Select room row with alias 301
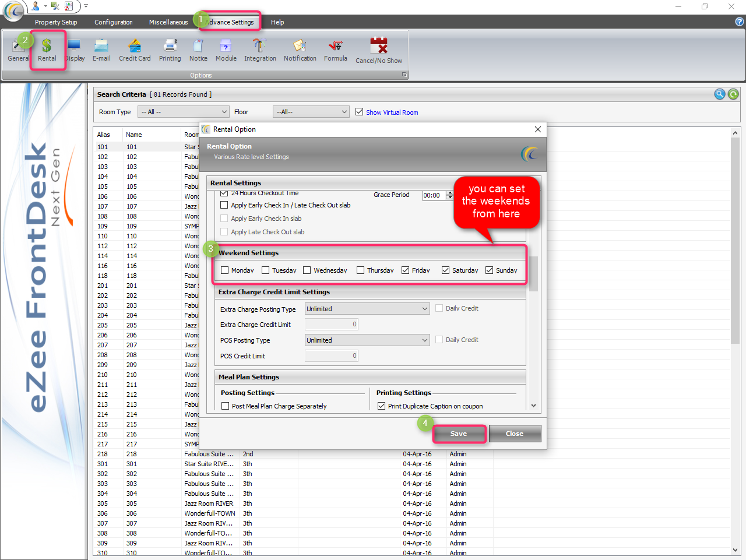Image resolution: width=746 pixels, height=560 pixels. point(410,464)
